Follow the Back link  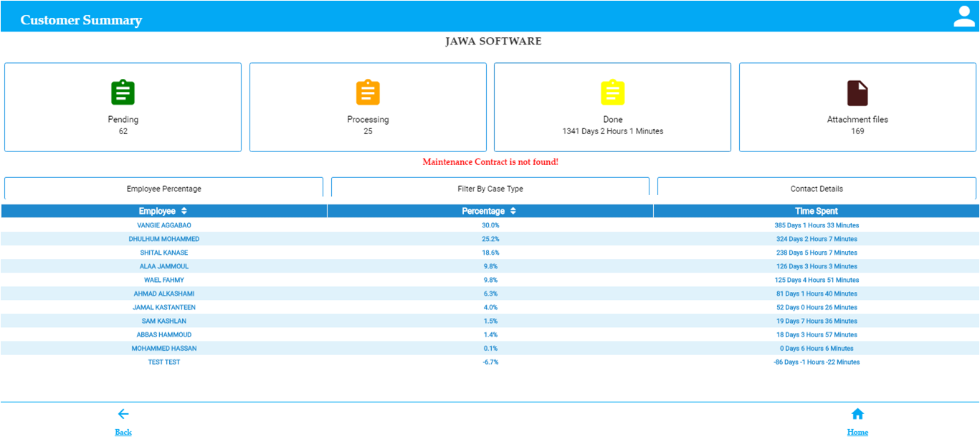pos(123,432)
